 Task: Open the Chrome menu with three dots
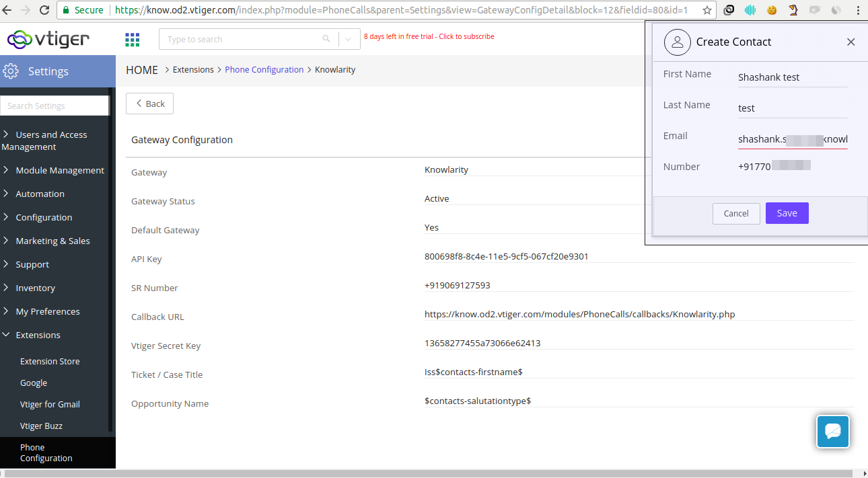pos(857,10)
